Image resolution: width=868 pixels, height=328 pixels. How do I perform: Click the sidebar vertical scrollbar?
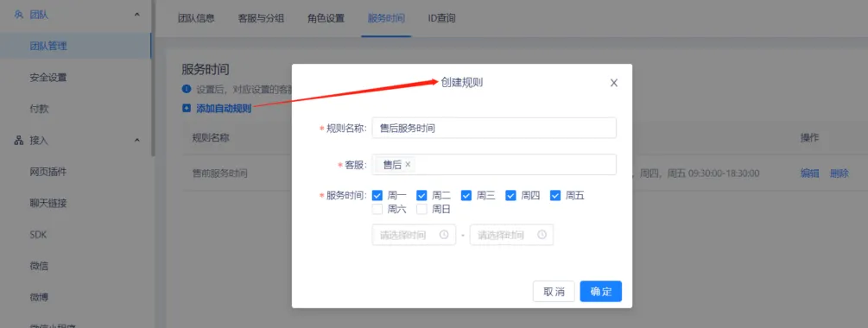point(154,78)
